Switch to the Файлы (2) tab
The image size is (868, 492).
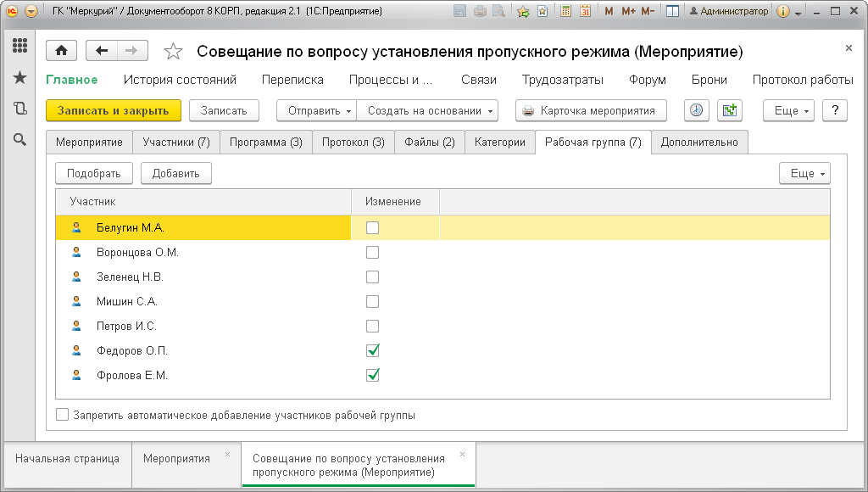[x=430, y=142]
